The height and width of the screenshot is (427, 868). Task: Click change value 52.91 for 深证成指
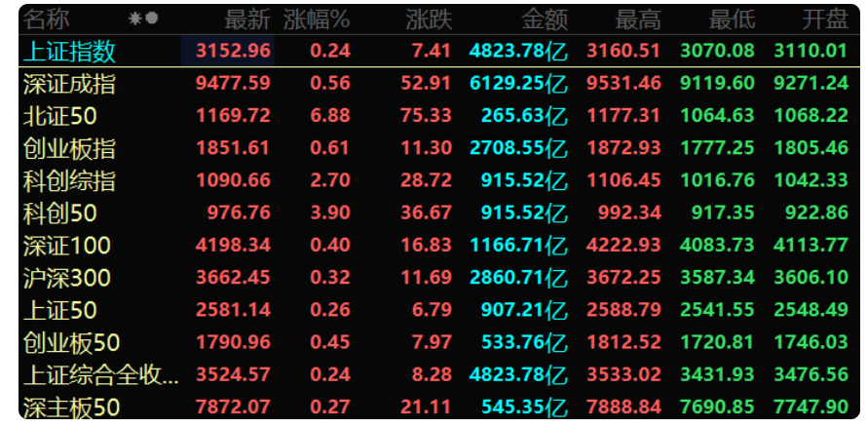pyautogui.click(x=427, y=83)
